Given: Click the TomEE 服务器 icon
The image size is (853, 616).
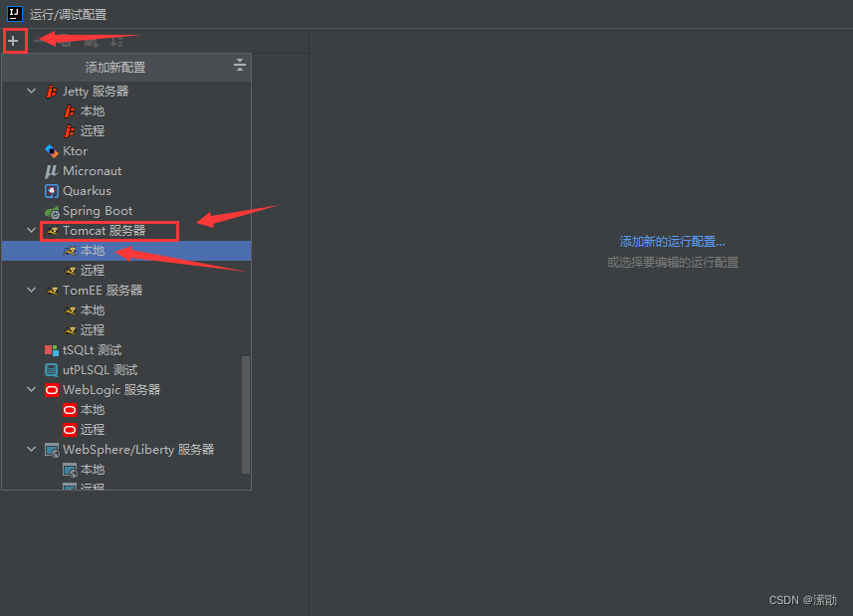Looking at the screenshot, I should click(52, 291).
